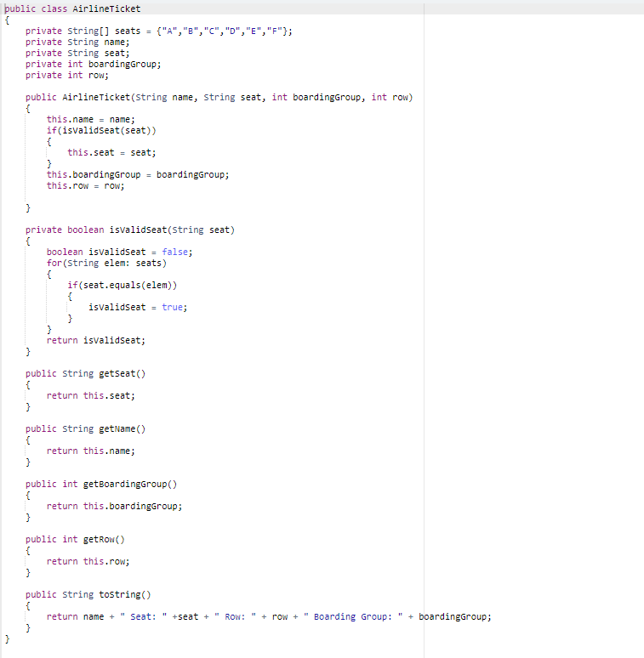The width and height of the screenshot is (644, 658).
Task: Click the 'return this.row;' statement
Action: [88, 561]
